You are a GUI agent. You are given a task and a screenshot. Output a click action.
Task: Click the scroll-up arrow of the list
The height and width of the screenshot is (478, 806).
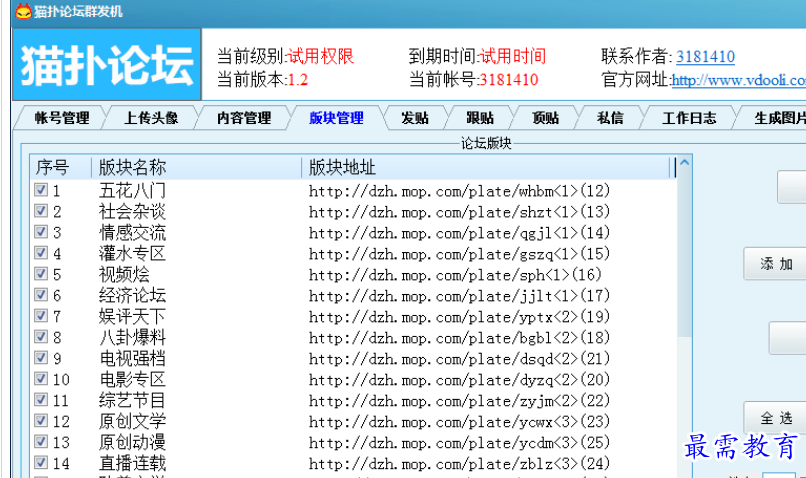point(685,163)
